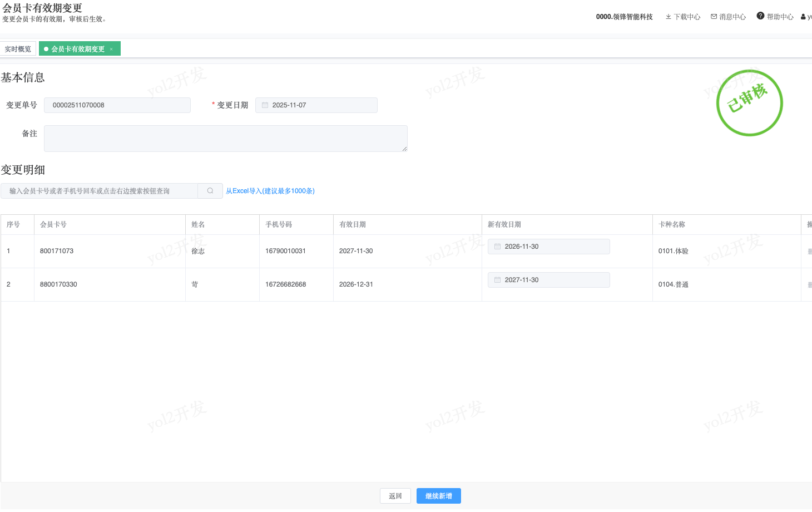
Task: Focus the 备注 remarks text area
Action: click(226, 139)
